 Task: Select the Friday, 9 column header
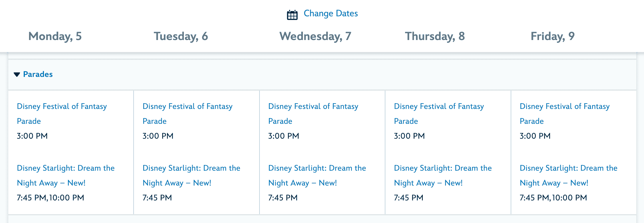(552, 36)
